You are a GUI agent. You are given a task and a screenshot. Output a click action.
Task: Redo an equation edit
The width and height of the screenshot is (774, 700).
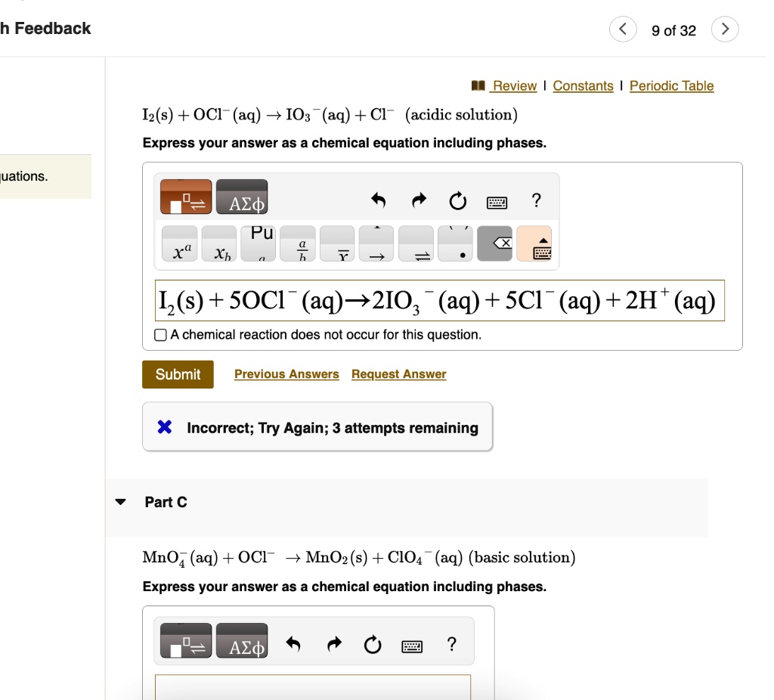tap(419, 200)
